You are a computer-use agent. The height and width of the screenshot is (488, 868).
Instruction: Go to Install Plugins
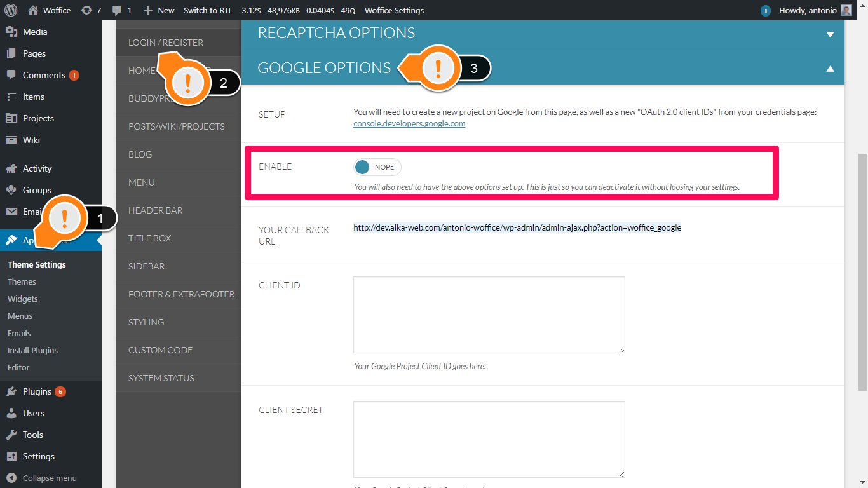click(x=32, y=350)
